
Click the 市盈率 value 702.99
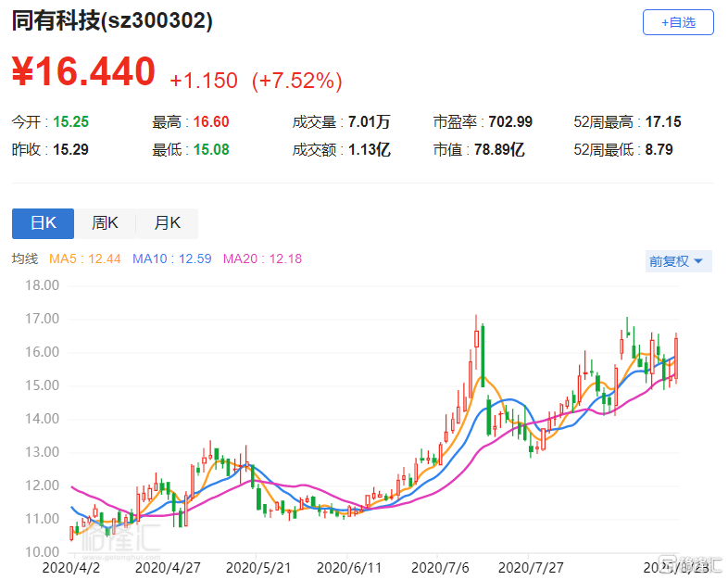tap(510, 122)
